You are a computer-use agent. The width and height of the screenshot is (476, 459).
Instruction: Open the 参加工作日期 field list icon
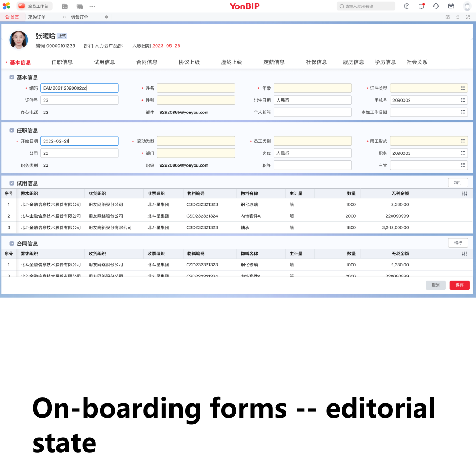463,112
